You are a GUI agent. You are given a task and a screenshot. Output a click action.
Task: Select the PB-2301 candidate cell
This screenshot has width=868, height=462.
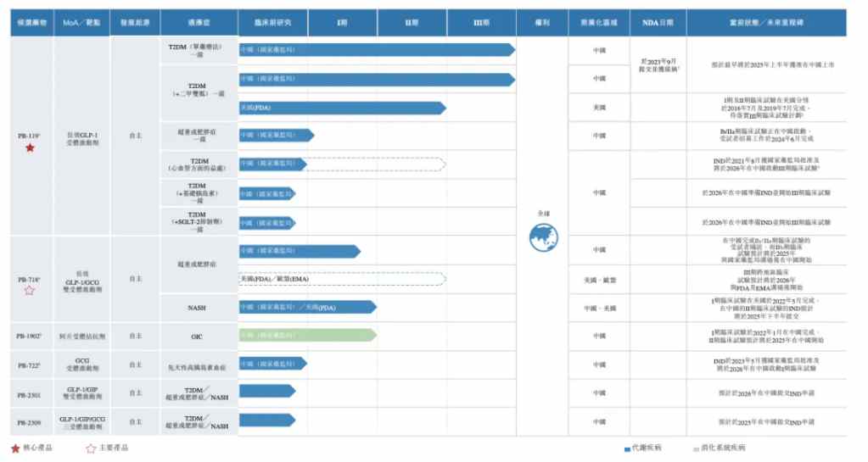coord(30,393)
